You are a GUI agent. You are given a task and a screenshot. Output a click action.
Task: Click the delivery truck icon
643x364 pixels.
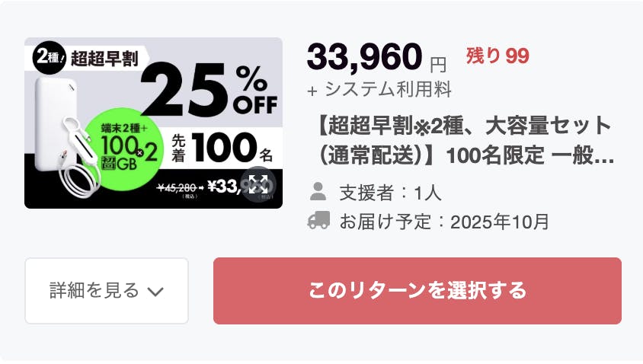[x=318, y=221]
